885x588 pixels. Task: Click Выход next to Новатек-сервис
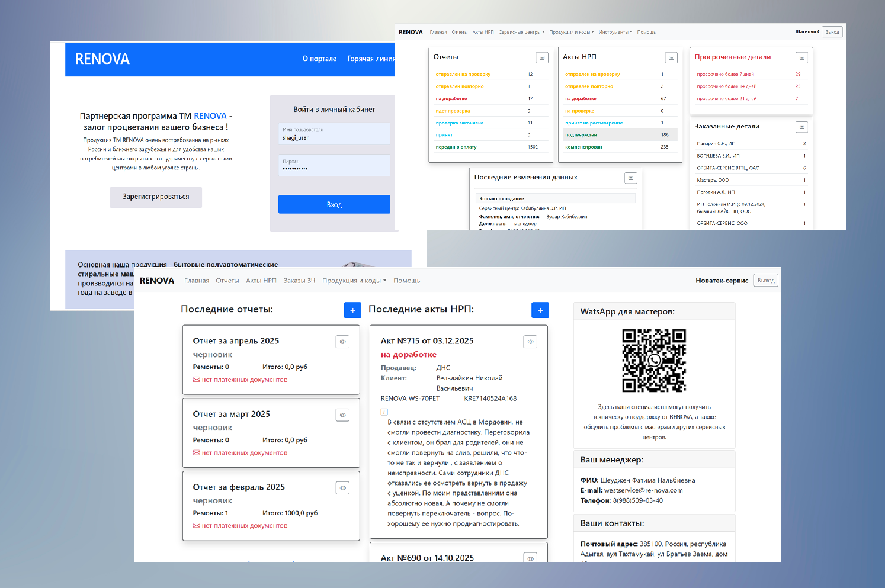tap(766, 281)
